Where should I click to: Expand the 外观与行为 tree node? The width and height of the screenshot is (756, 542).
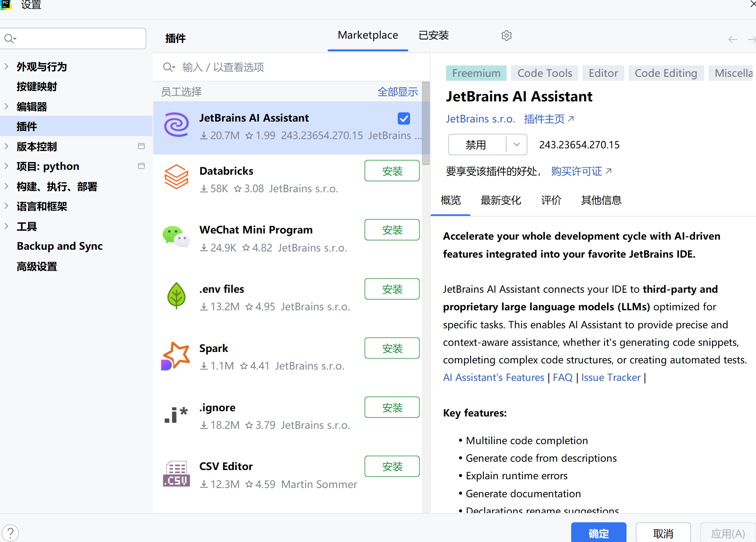[x=6, y=66]
